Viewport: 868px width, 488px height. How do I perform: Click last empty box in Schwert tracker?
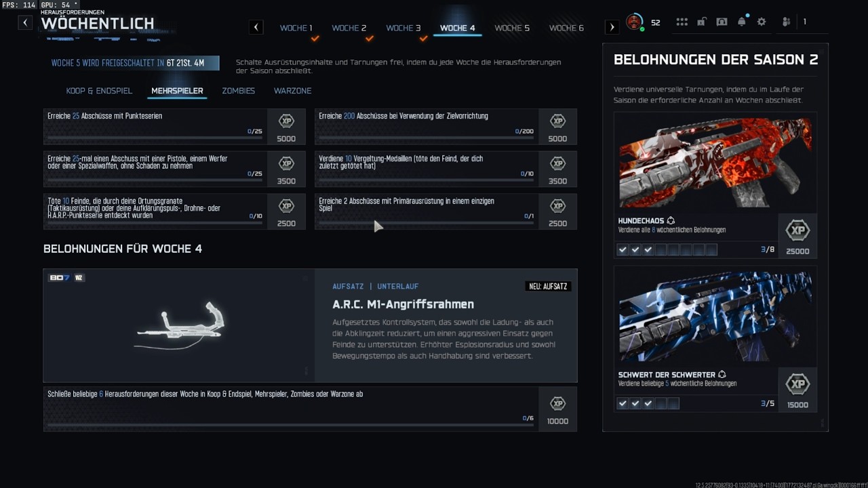[x=673, y=404]
